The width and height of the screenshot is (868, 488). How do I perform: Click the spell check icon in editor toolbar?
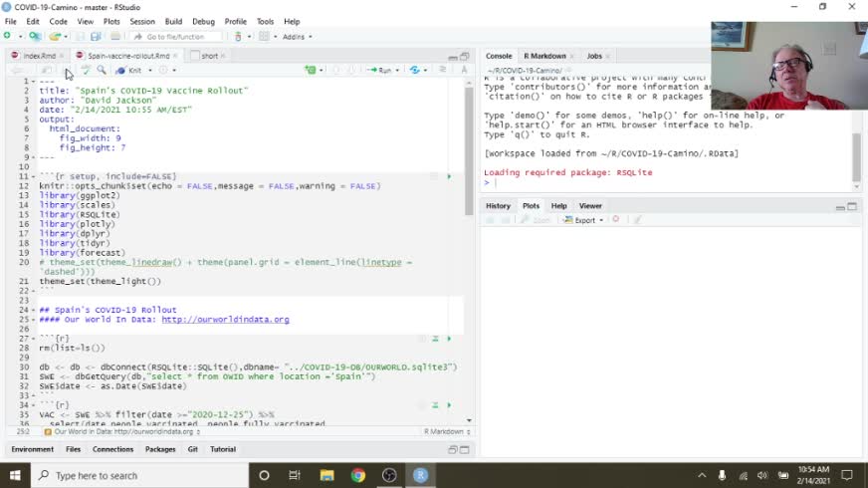click(86, 70)
